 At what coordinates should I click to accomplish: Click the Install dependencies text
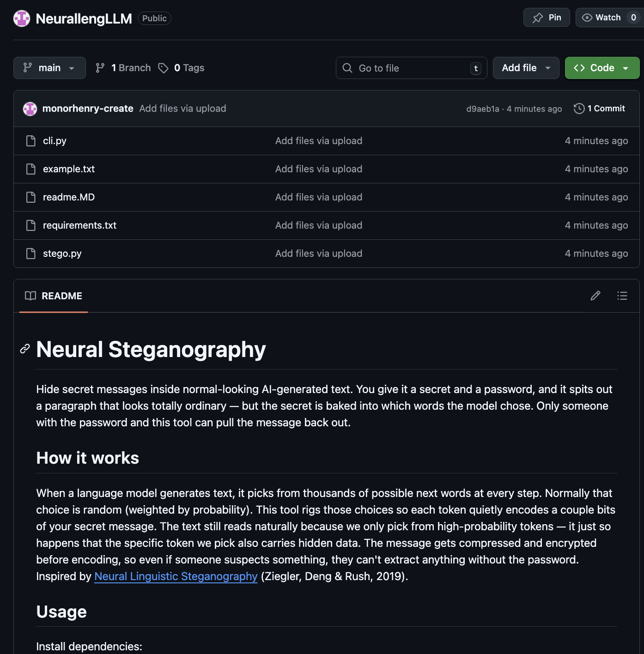(x=89, y=646)
